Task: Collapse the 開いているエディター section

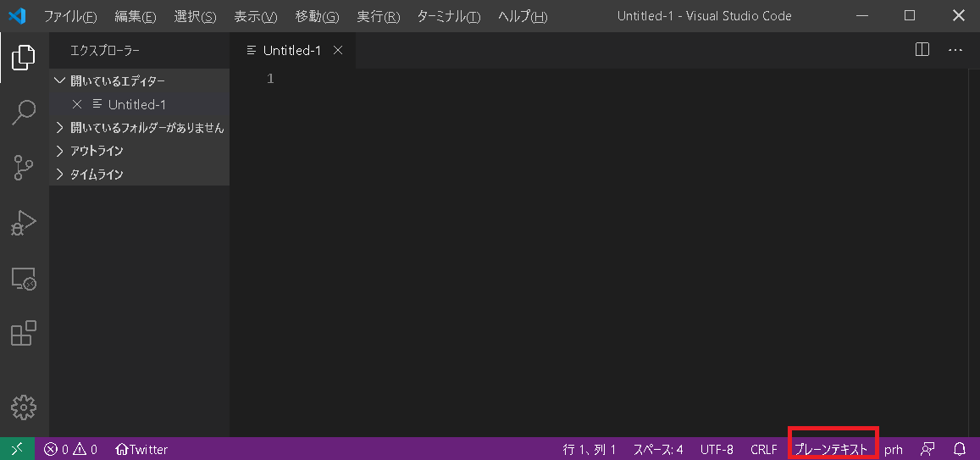Action: coord(140,81)
